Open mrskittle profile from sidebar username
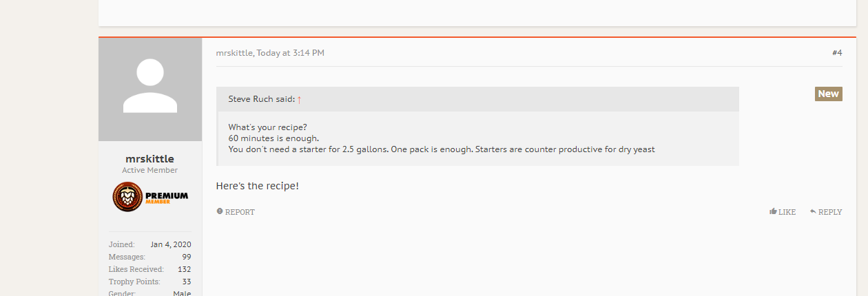This screenshot has height=296, width=868. click(x=150, y=159)
